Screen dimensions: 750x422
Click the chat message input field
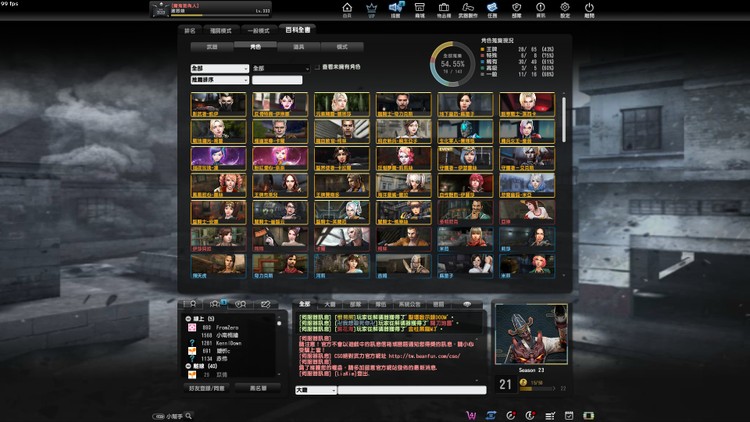pos(412,390)
